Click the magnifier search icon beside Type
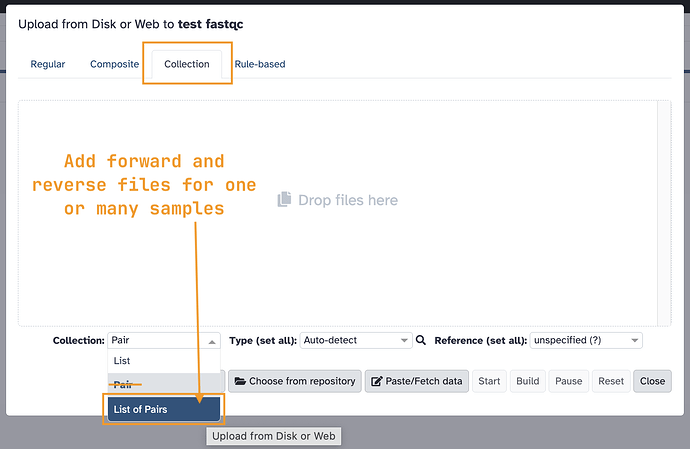The width and height of the screenshot is (690, 449). (x=421, y=340)
